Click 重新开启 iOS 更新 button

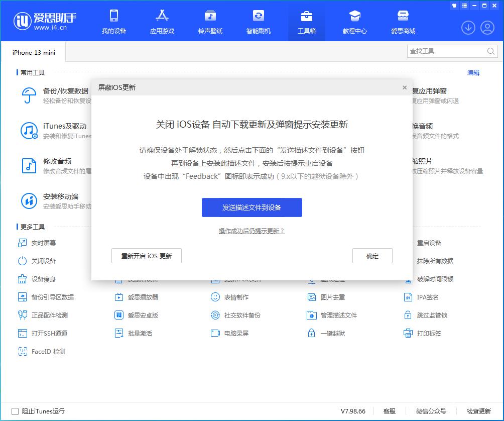(146, 256)
